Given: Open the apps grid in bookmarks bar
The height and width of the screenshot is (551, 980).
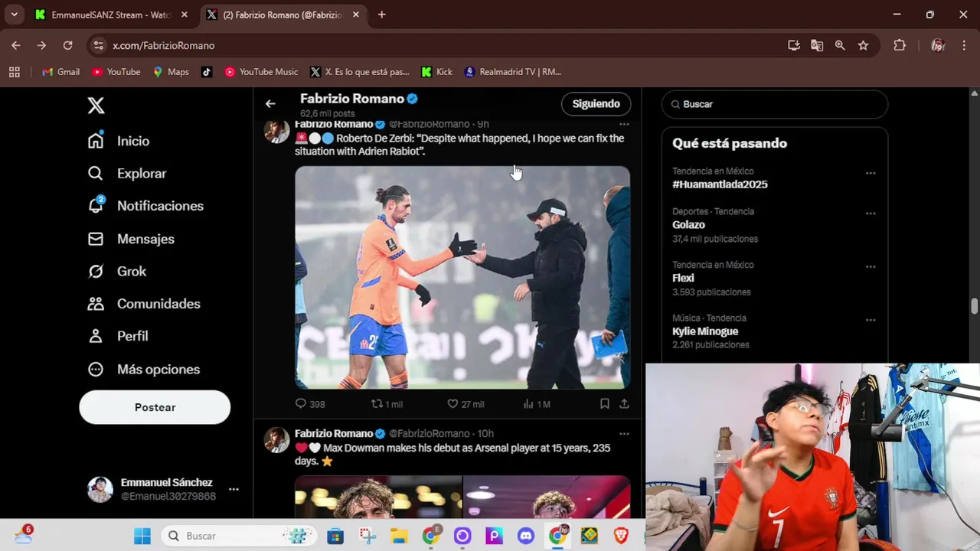Looking at the screenshot, I should [x=14, y=72].
